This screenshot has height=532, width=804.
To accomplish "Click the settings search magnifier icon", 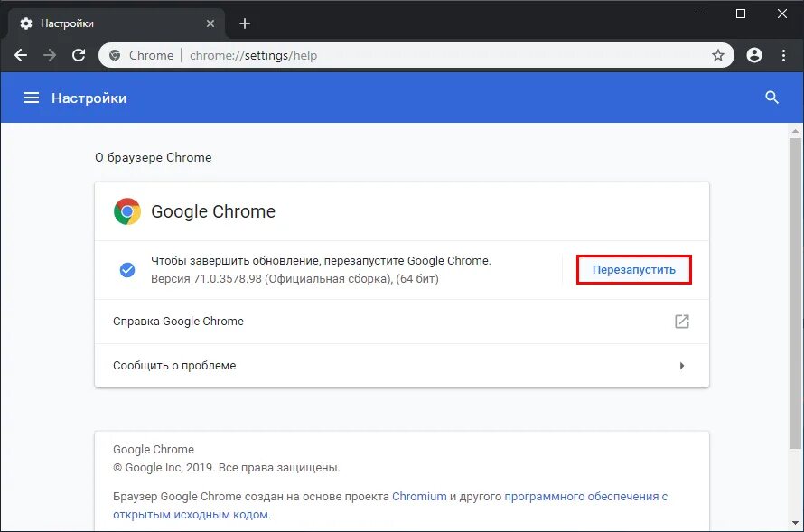I will pos(771,98).
